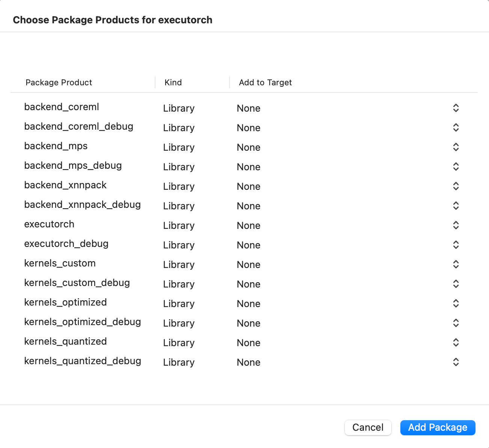Change target for backend_mps_debug library
The height and width of the screenshot is (448, 489).
(x=456, y=167)
